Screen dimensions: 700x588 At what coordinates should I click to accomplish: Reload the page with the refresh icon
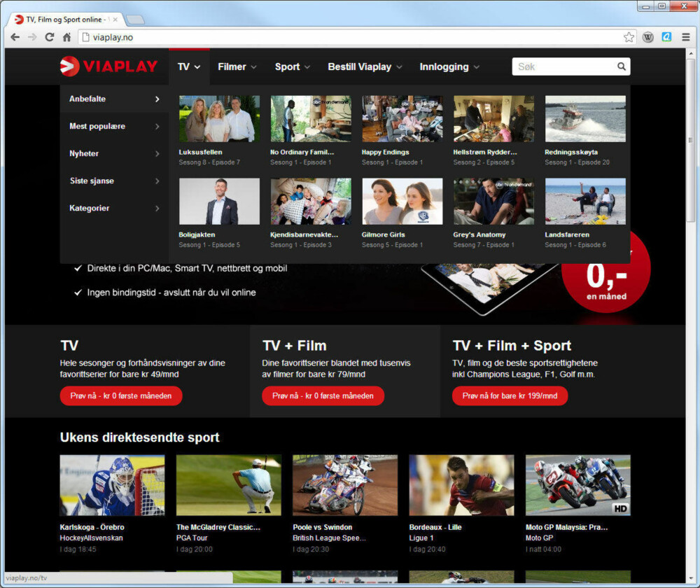point(50,37)
